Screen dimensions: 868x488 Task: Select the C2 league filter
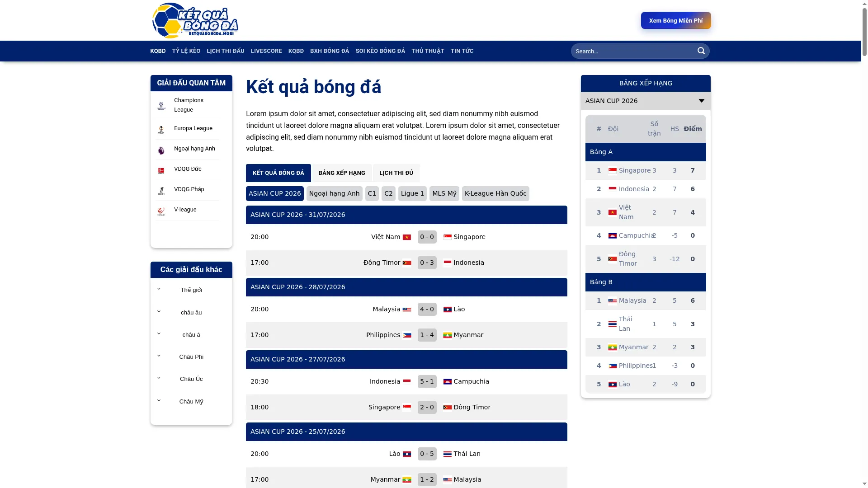click(x=388, y=193)
